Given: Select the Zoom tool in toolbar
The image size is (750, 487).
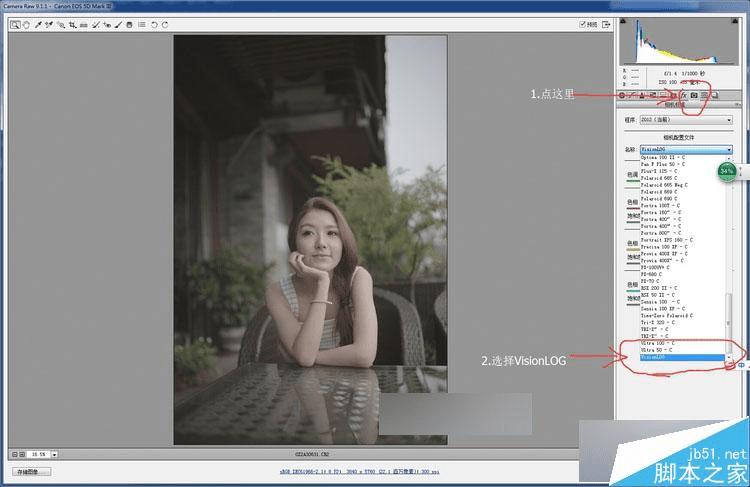Looking at the screenshot, I should pos(15,25).
